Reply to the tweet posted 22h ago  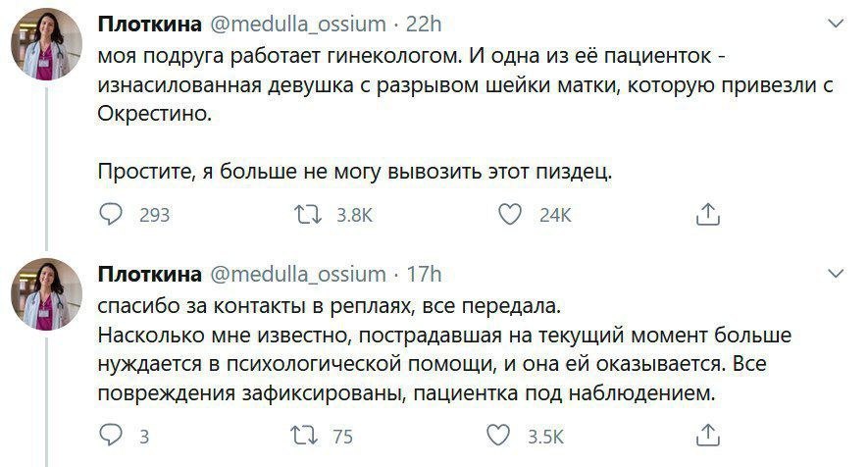point(112,215)
